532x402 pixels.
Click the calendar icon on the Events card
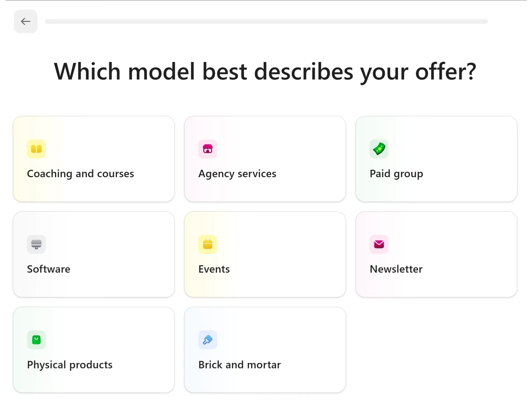pyautogui.click(x=208, y=244)
